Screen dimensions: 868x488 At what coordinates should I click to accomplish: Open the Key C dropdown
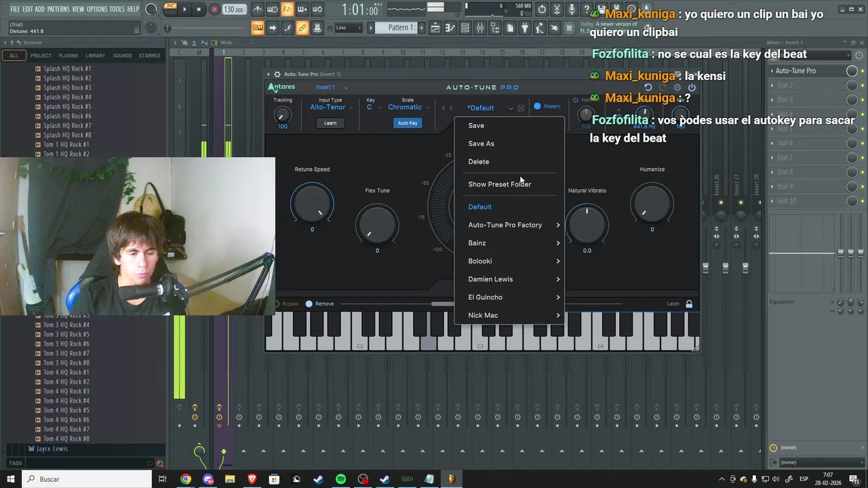[374, 107]
